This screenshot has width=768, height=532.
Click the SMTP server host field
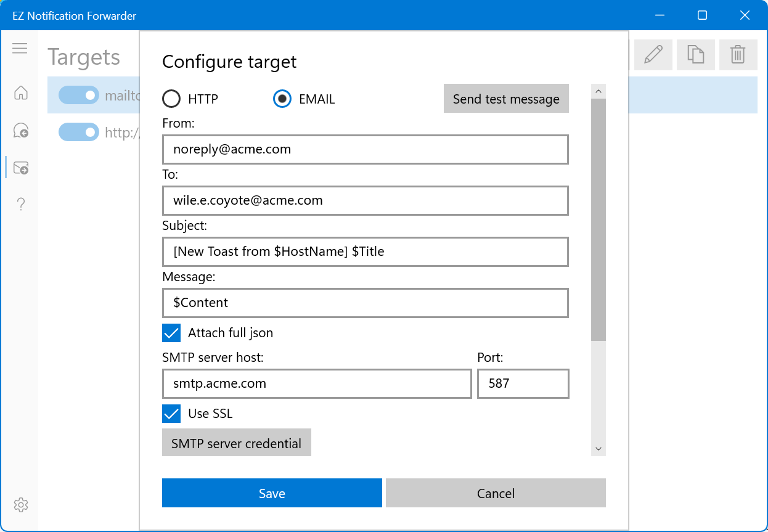point(317,383)
